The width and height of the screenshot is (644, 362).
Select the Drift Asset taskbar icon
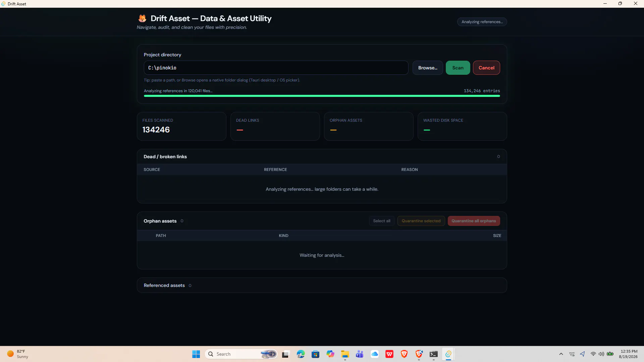coord(448,354)
